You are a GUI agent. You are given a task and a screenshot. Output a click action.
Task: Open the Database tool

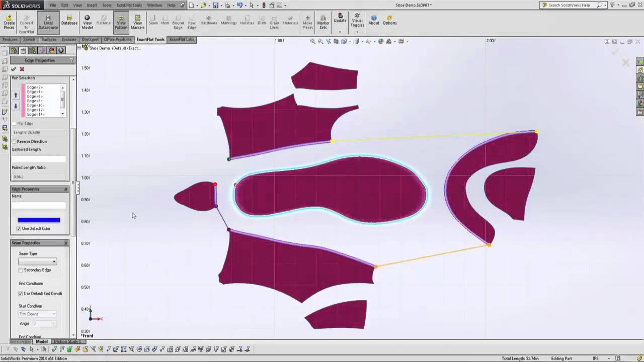[69, 20]
